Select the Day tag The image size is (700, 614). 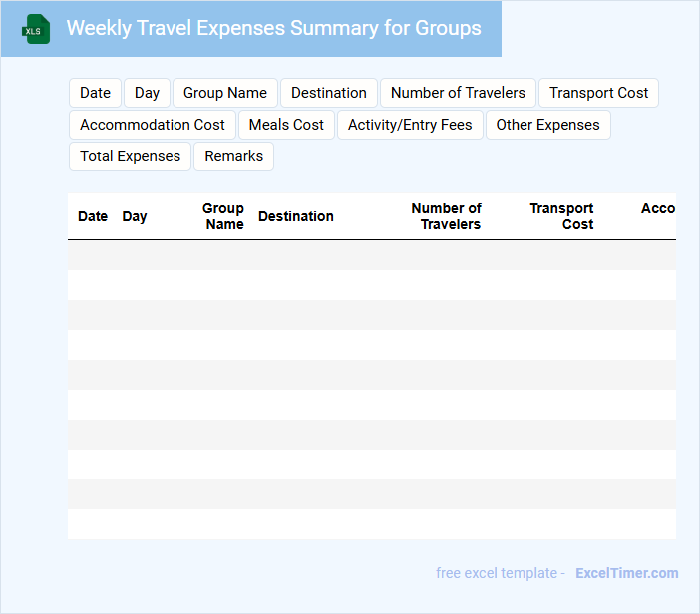pyautogui.click(x=147, y=93)
